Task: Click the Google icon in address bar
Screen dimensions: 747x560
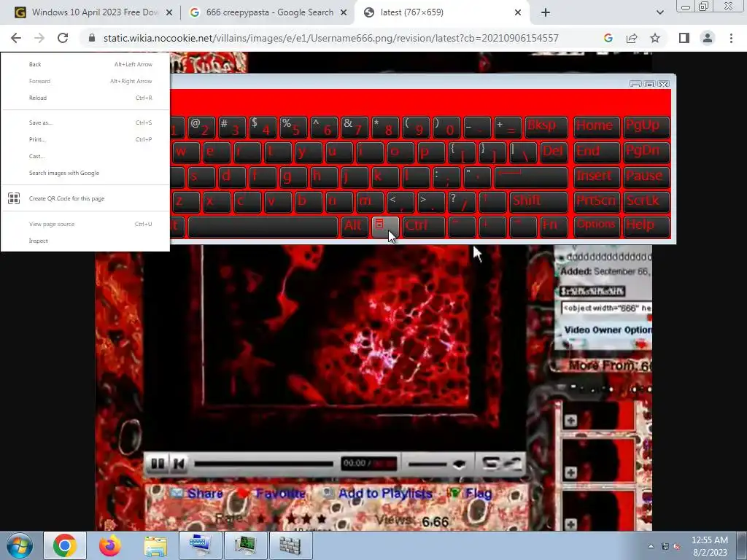Action: 608,38
